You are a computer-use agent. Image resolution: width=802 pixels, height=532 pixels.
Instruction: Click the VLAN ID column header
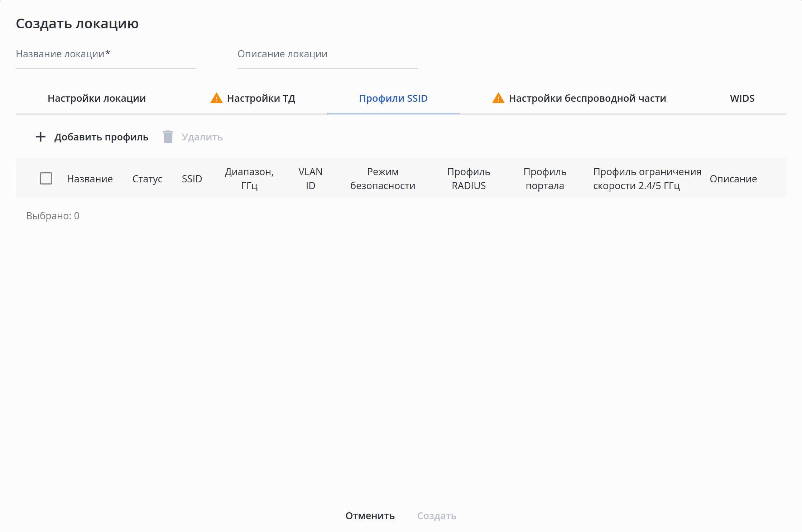310,179
